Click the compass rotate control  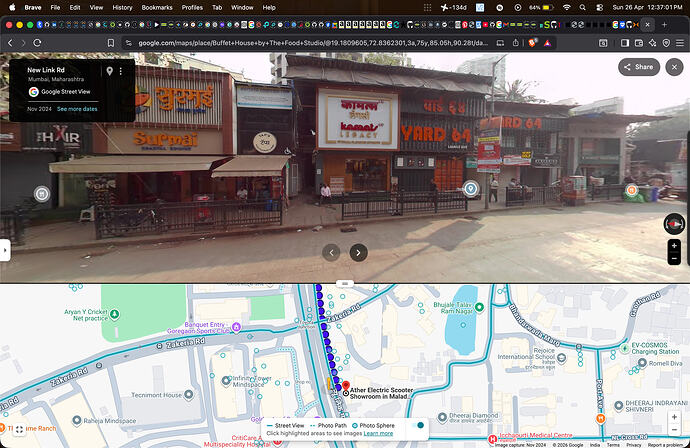point(674,224)
